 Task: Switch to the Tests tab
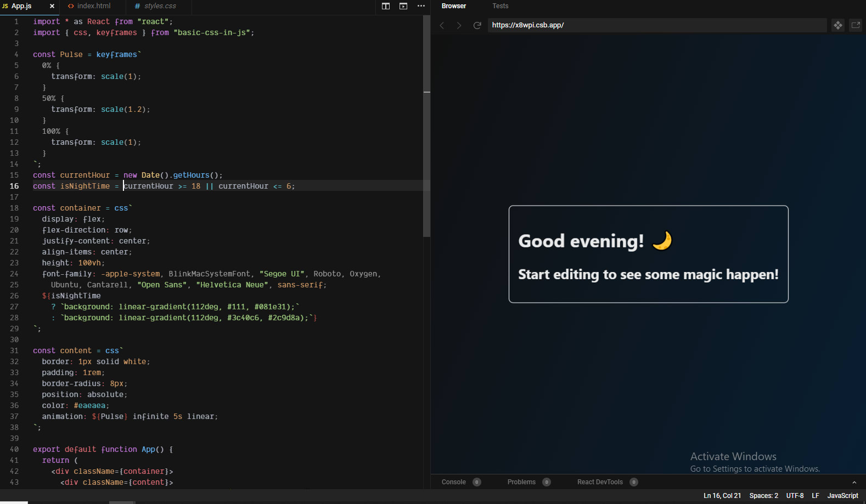coord(501,6)
